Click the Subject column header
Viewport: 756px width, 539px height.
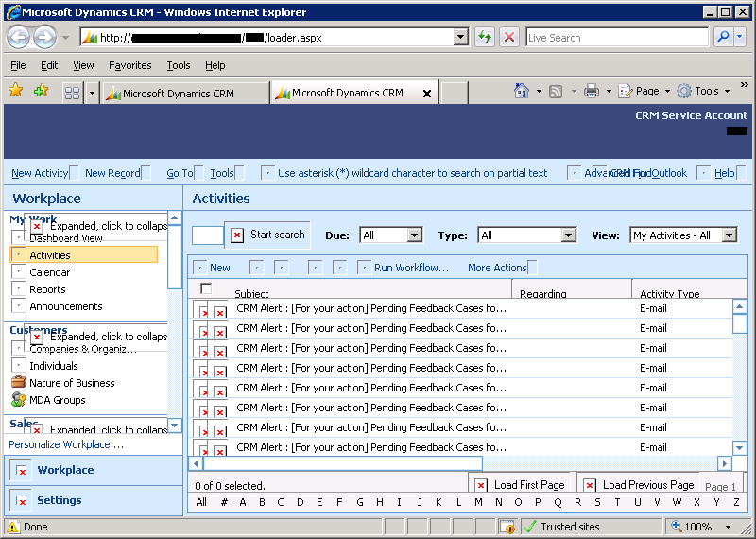coord(251,292)
